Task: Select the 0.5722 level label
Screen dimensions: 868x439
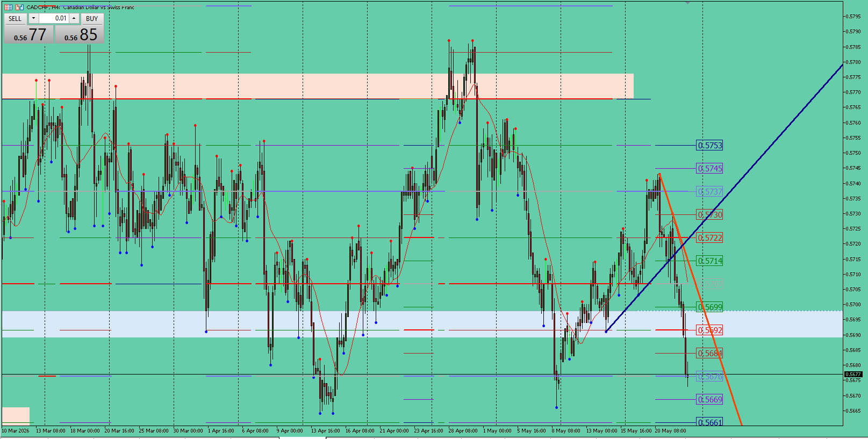Action: 709,238
